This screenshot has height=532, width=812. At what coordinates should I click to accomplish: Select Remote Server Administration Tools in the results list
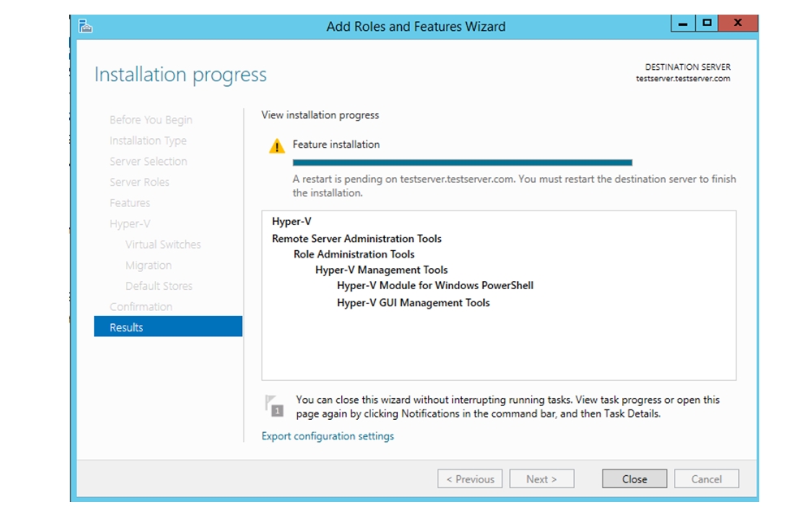(x=356, y=239)
